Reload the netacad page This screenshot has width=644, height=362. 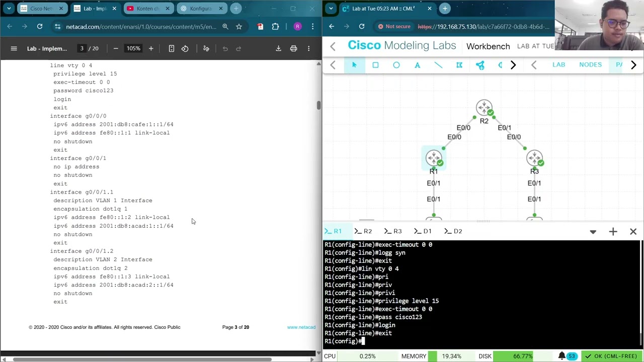coord(40,27)
